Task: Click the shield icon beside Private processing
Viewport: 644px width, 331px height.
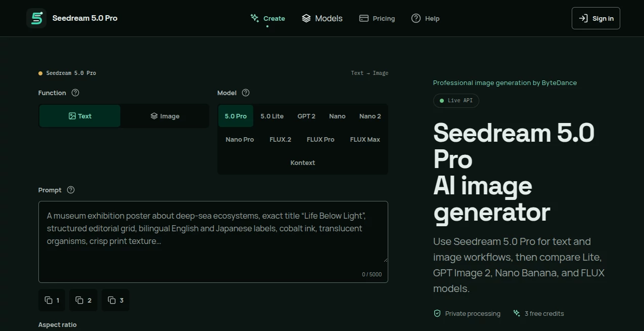Action: (x=437, y=313)
